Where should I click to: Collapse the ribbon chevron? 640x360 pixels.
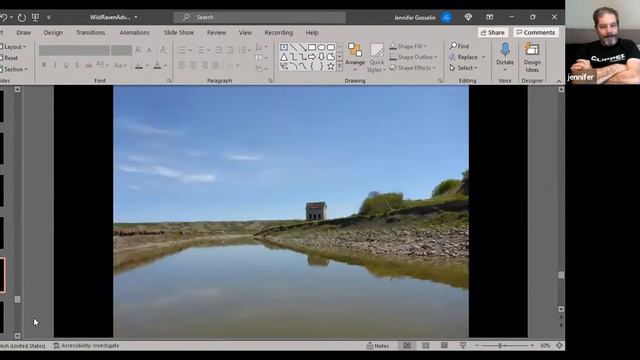click(559, 81)
